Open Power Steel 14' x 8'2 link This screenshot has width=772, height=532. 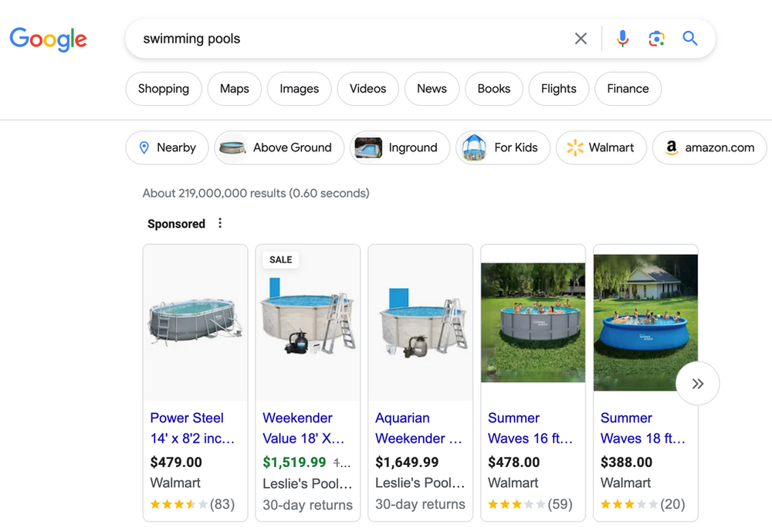[192, 428]
